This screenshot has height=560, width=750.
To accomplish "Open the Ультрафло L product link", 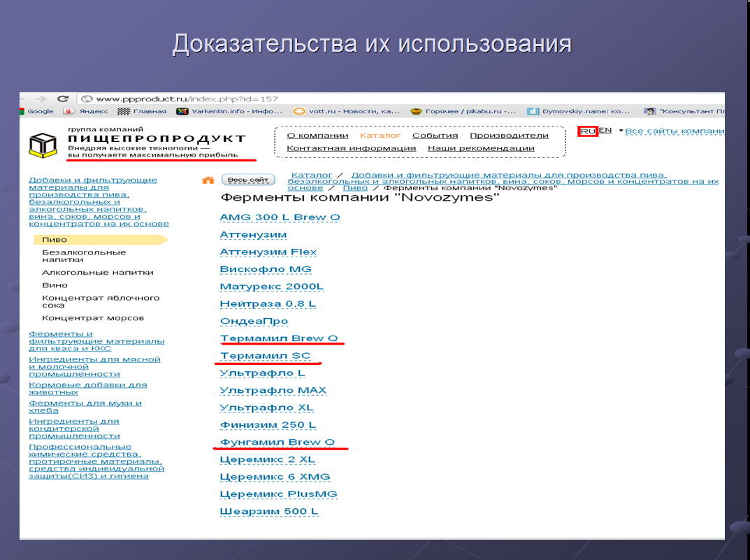I will (262, 373).
